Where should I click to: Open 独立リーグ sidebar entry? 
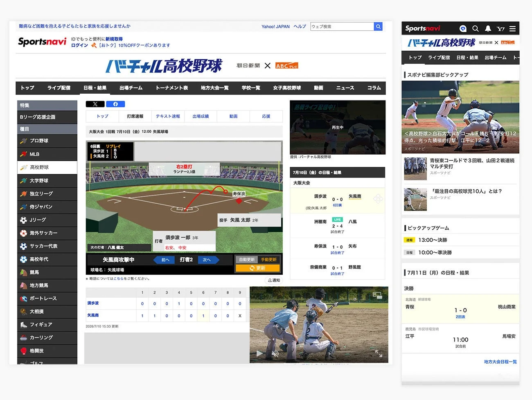(x=47, y=193)
